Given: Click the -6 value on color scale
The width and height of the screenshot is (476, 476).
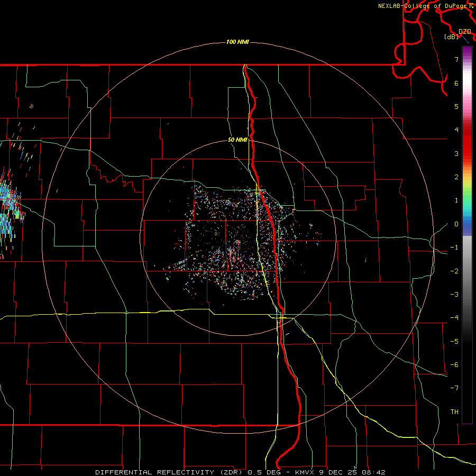Looking at the screenshot, I should [454, 365].
